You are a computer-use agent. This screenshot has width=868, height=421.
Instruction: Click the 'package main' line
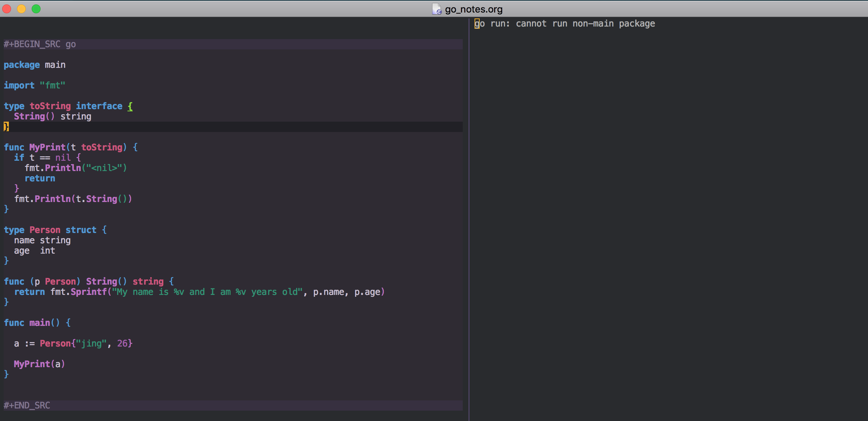(x=35, y=65)
